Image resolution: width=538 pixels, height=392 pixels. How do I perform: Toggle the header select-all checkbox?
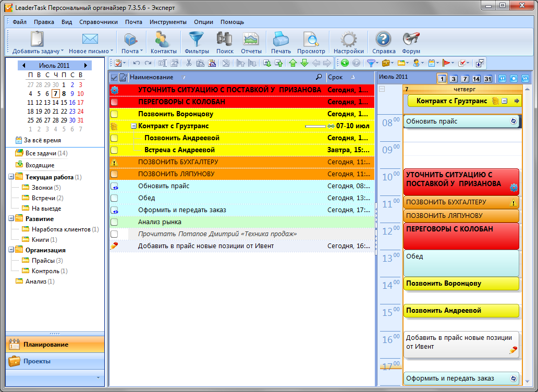pos(114,78)
